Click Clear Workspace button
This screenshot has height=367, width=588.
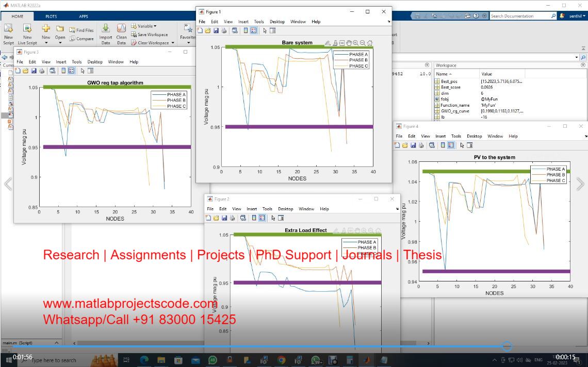(x=150, y=43)
